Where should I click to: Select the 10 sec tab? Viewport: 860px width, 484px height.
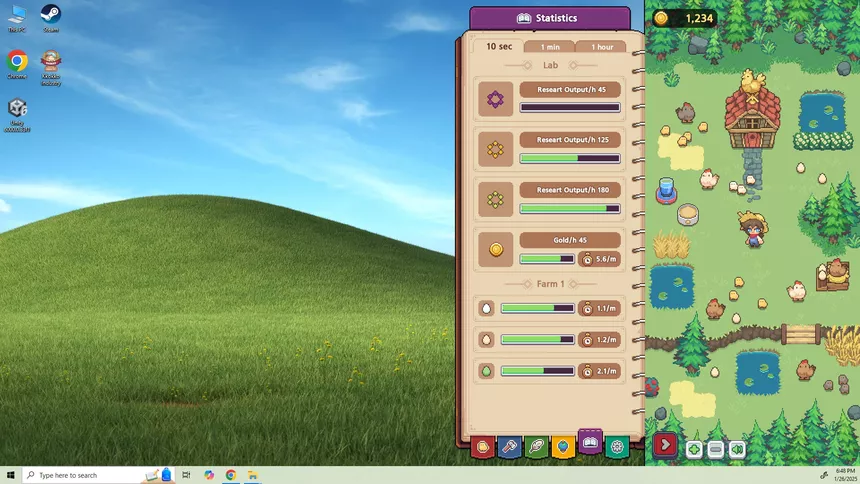pos(499,46)
